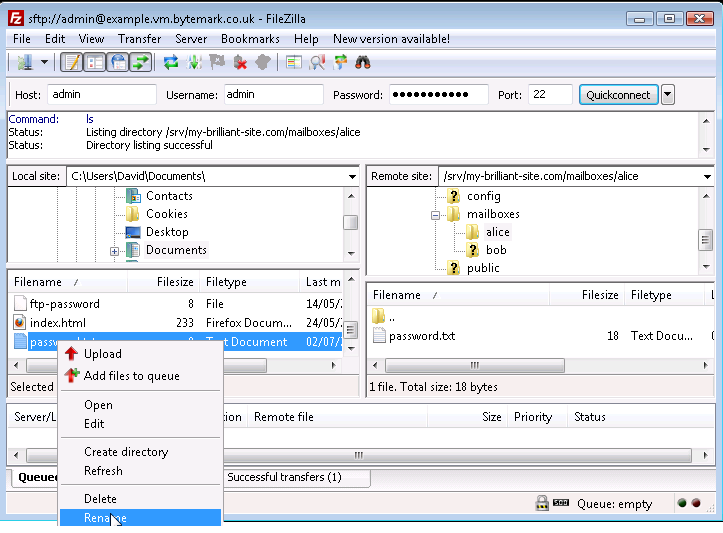723x533 pixels.
Task: Open the Edit menu
Action: [x=55, y=39]
